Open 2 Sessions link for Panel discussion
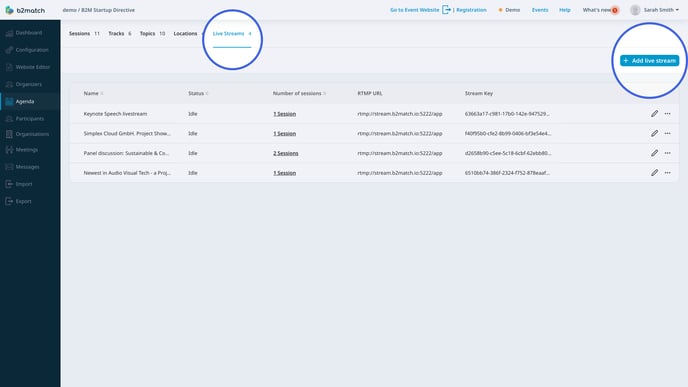The image size is (688, 387). [x=286, y=153]
